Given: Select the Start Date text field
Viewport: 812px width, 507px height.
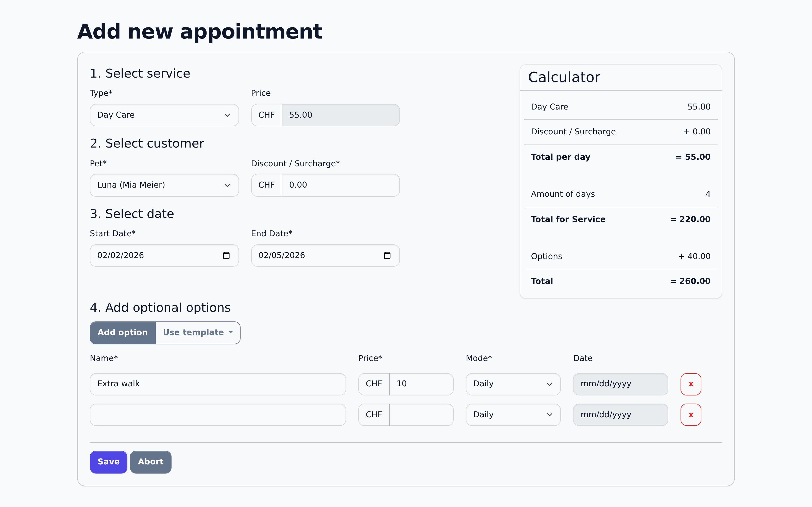Looking at the screenshot, I should [x=151, y=255].
